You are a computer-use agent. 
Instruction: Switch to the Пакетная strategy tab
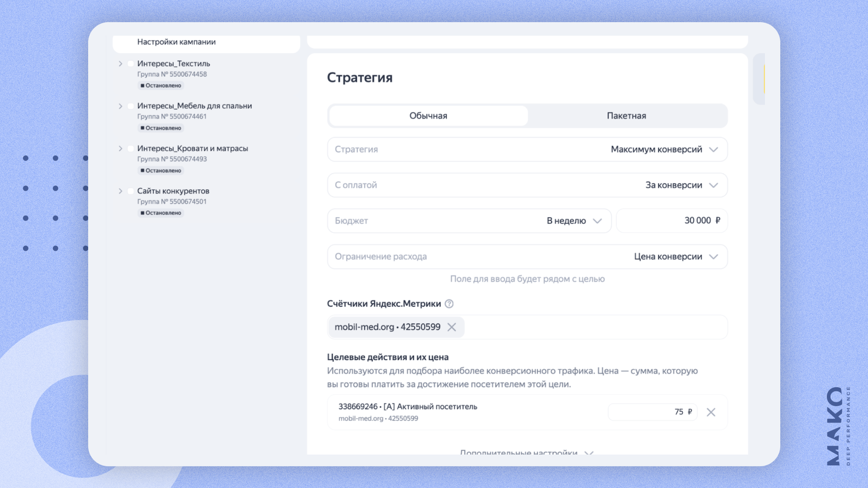pyautogui.click(x=626, y=116)
